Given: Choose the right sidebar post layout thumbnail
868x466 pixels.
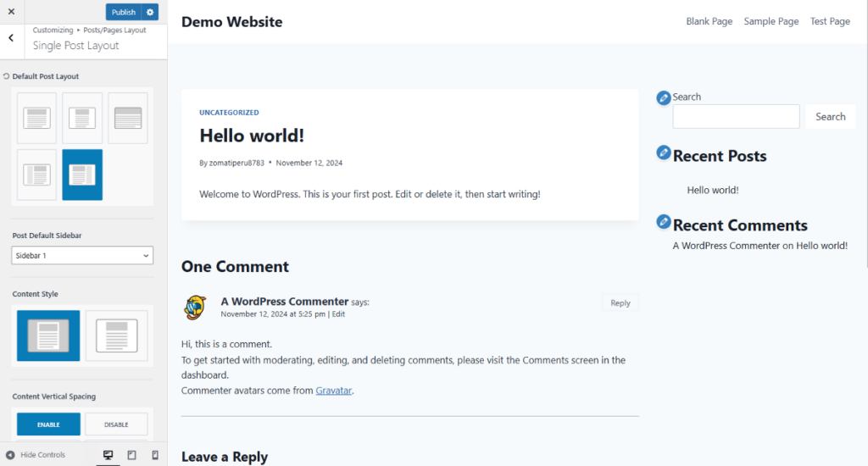Looking at the screenshot, I should pyautogui.click(x=82, y=175).
